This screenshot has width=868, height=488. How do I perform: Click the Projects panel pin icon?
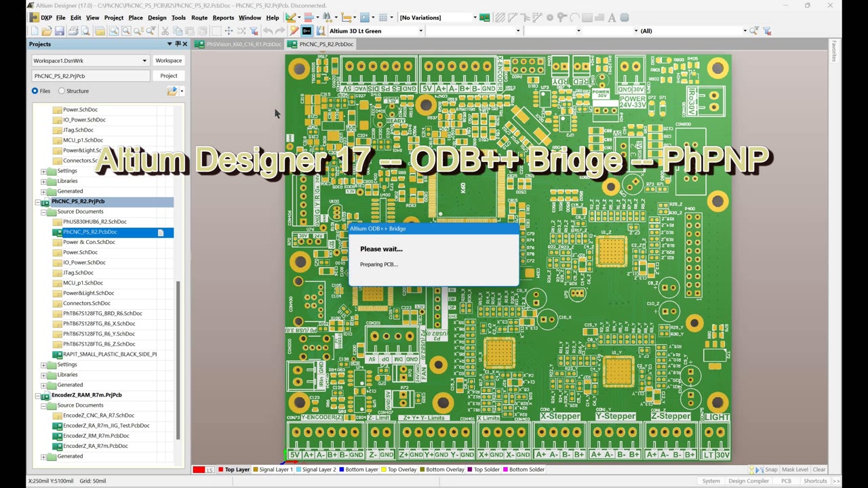click(x=177, y=44)
